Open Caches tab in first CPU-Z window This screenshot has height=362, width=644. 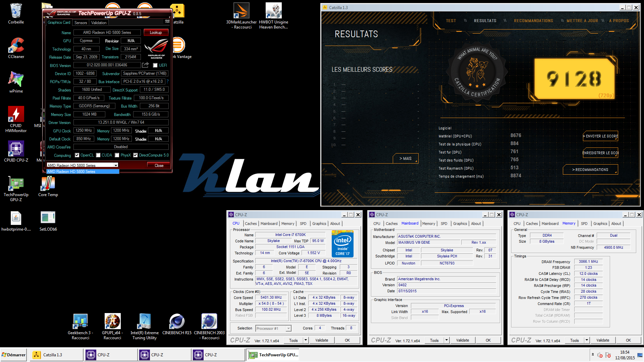pyautogui.click(x=251, y=224)
